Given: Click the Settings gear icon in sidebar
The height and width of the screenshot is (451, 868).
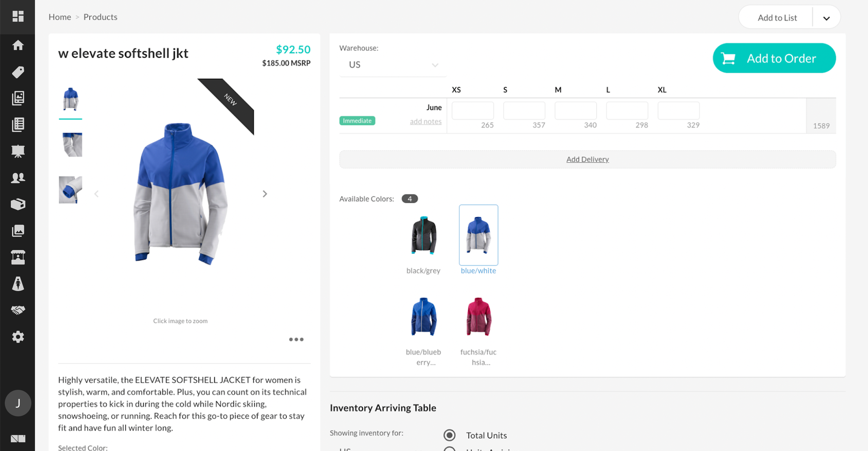Looking at the screenshot, I should pyautogui.click(x=17, y=337).
